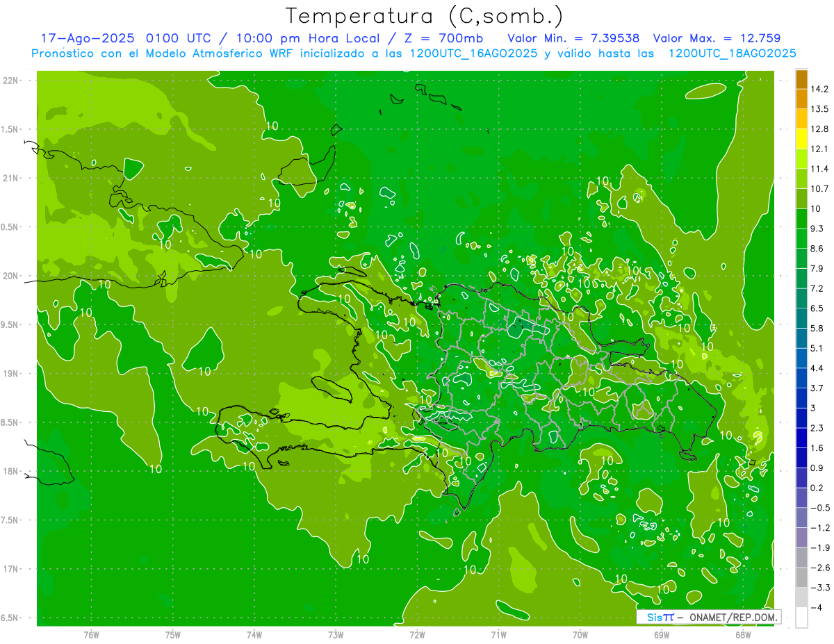Select the '1200UTC_18AGO2025' valid-until timestamp
The height and width of the screenshot is (644, 834).
732,53
